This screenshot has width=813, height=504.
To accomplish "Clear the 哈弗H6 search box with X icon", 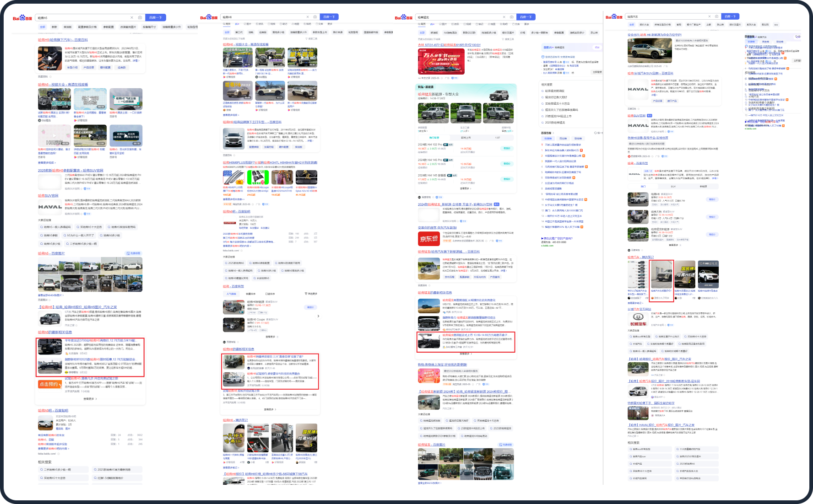I will [307, 17].
